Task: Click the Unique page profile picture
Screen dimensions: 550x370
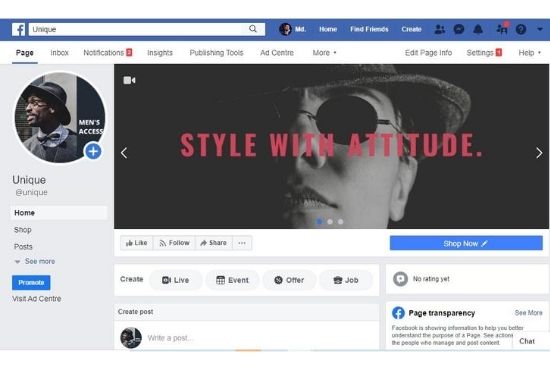Action: tap(60, 118)
